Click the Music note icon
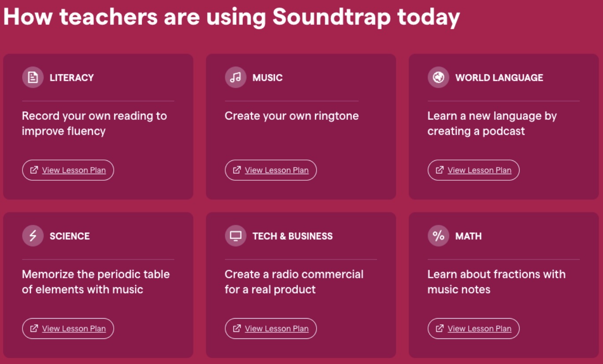Screen dimensions: 603x364 point(235,77)
